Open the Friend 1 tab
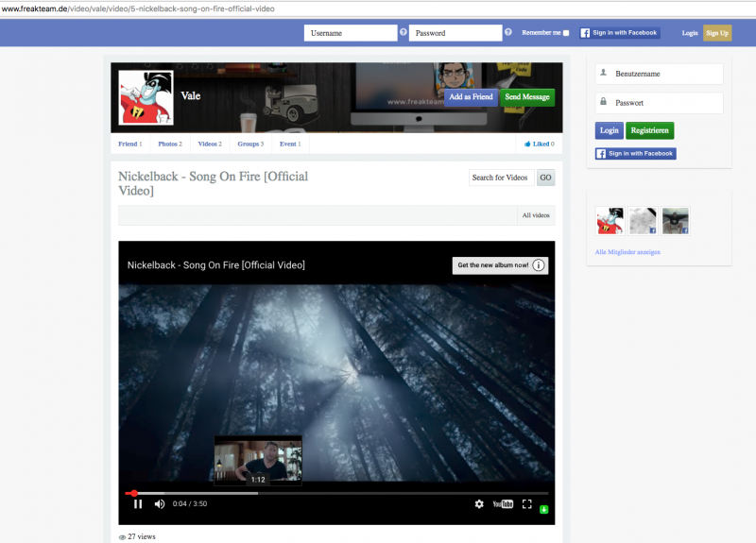Viewport: 756px width, 543px height. (130, 144)
